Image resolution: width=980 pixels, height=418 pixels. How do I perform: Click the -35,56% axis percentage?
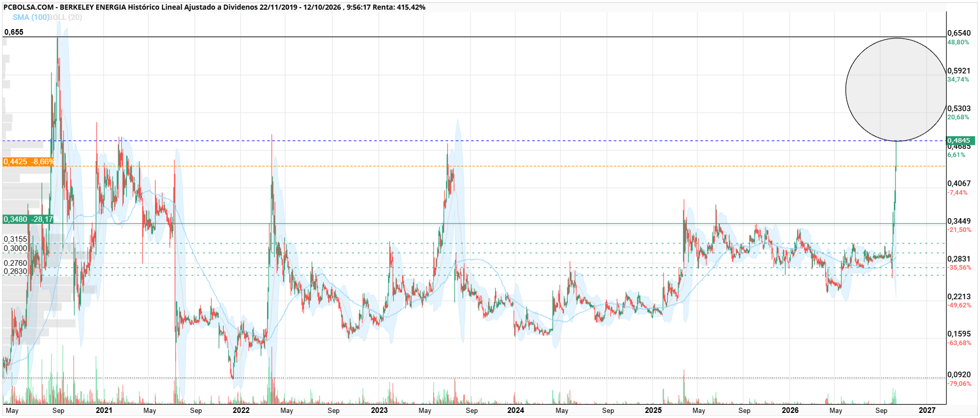click(x=959, y=268)
